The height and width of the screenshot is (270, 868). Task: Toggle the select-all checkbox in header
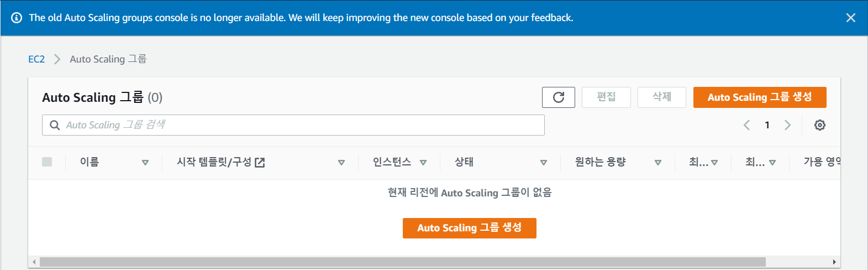pos(47,162)
